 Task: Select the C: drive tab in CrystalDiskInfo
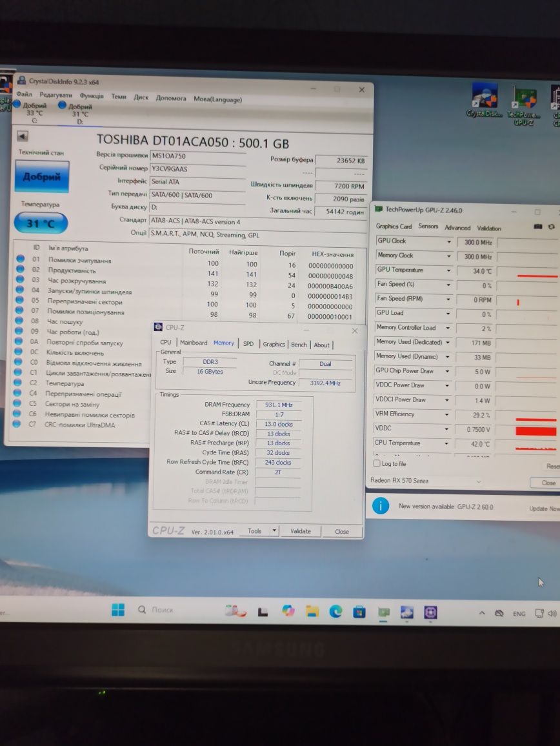click(x=34, y=112)
